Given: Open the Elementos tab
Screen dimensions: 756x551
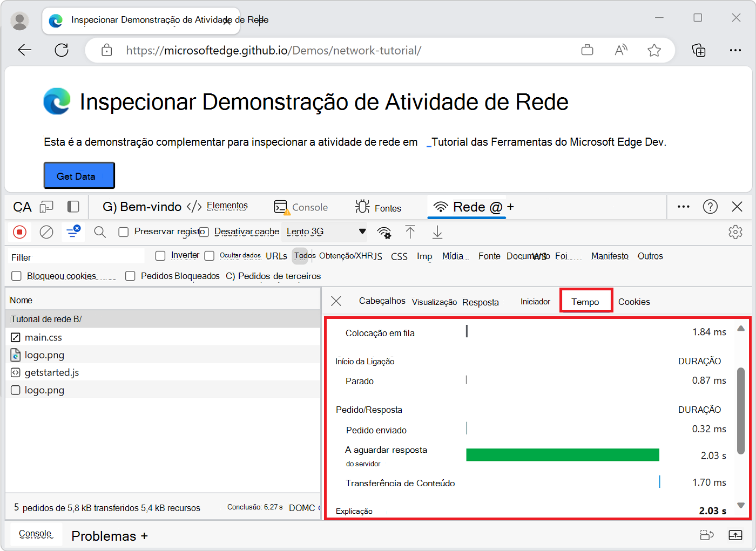Looking at the screenshot, I should click(x=218, y=206).
